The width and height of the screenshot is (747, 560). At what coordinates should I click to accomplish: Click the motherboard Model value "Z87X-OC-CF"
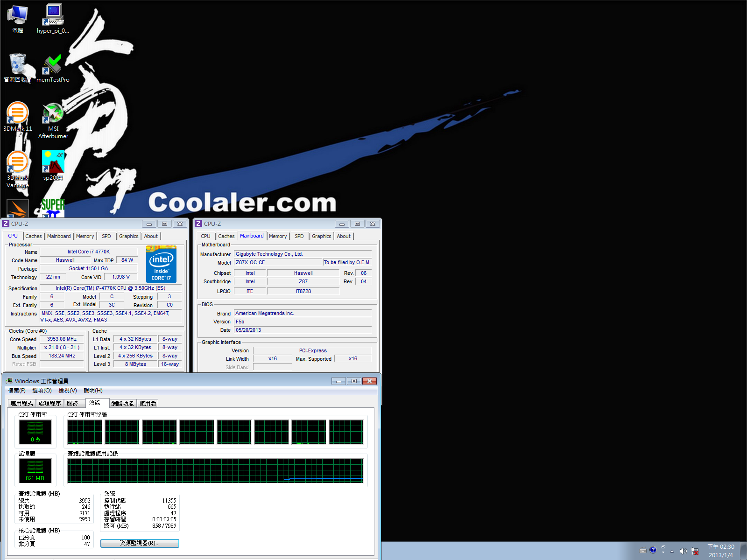(278, 262)
